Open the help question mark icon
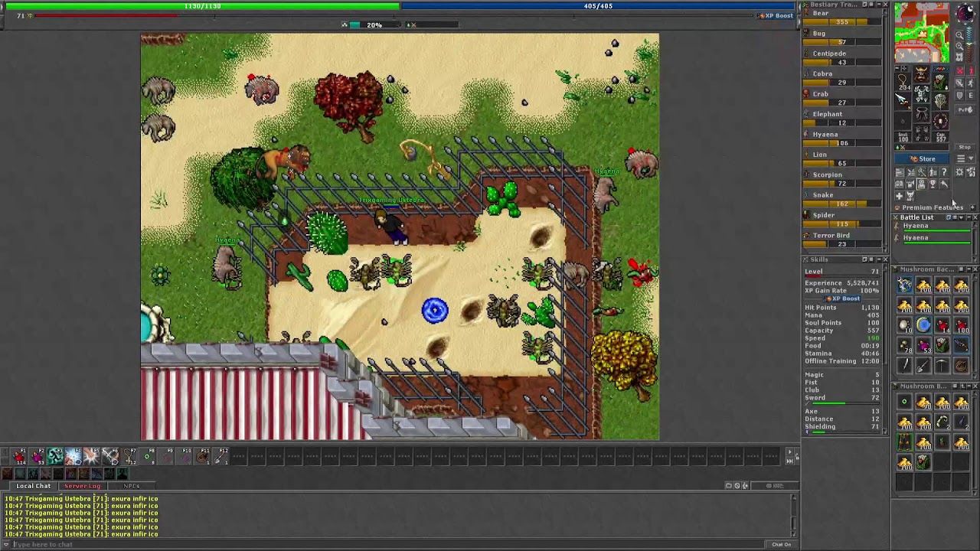This screenshot has width=980, height=551. pos(944,172)
